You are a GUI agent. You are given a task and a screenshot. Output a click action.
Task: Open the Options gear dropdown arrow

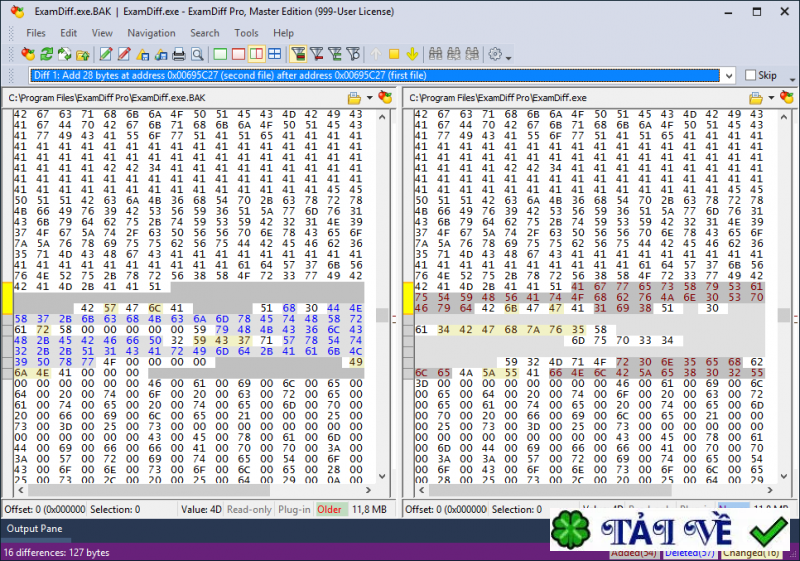coord(509,56)
